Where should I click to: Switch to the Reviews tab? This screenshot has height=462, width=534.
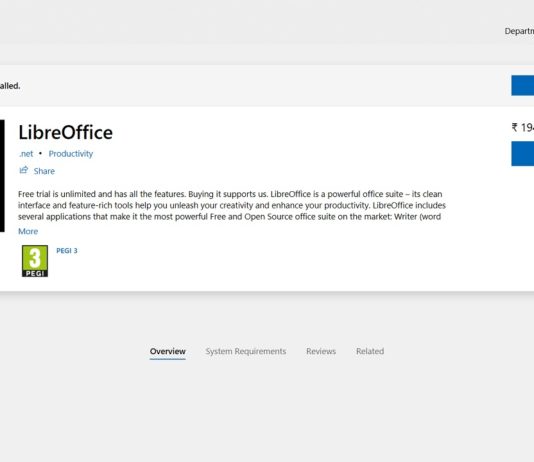(x=321, y=351)
